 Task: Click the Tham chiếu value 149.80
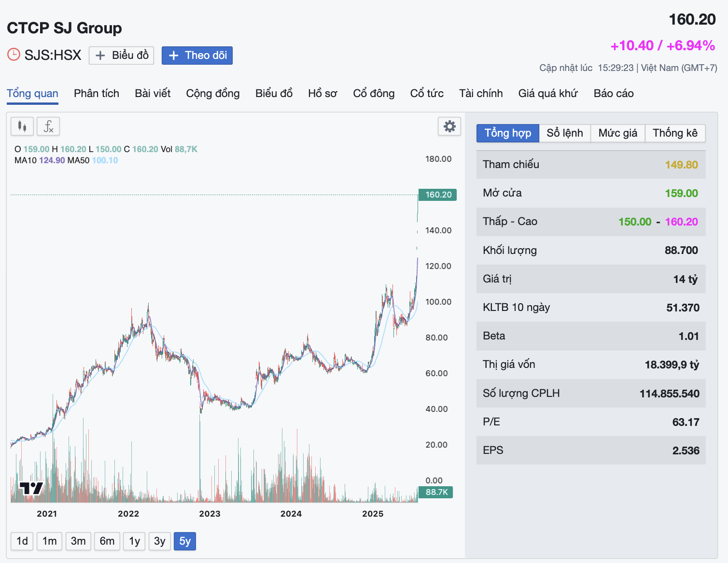[681, 165]
